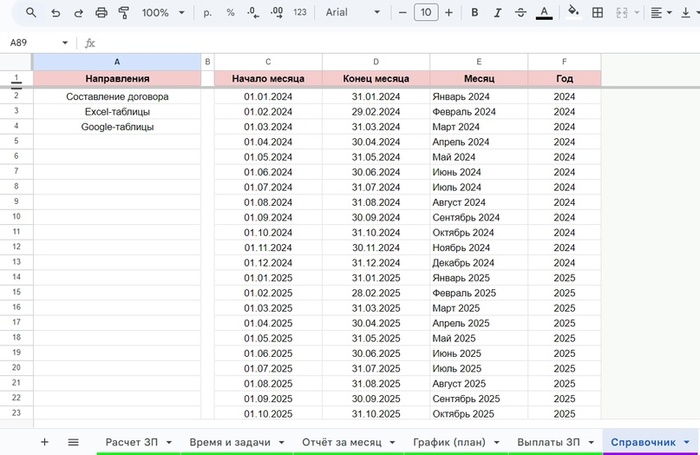Switch to the Расчет ЗП sheet tab
Image resolution: width=700 pixels, height=455 pixels.
click(x=136, y=441)
